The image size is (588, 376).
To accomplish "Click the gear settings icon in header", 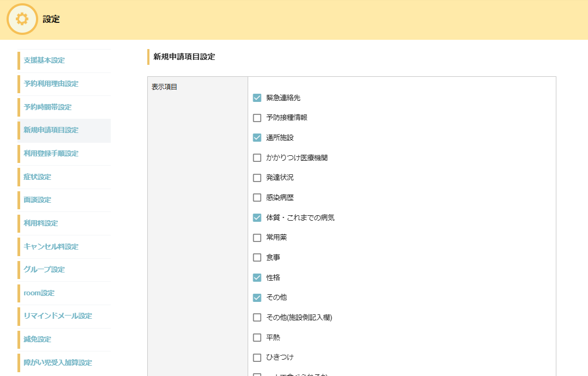I will click(x=22, y=19).
